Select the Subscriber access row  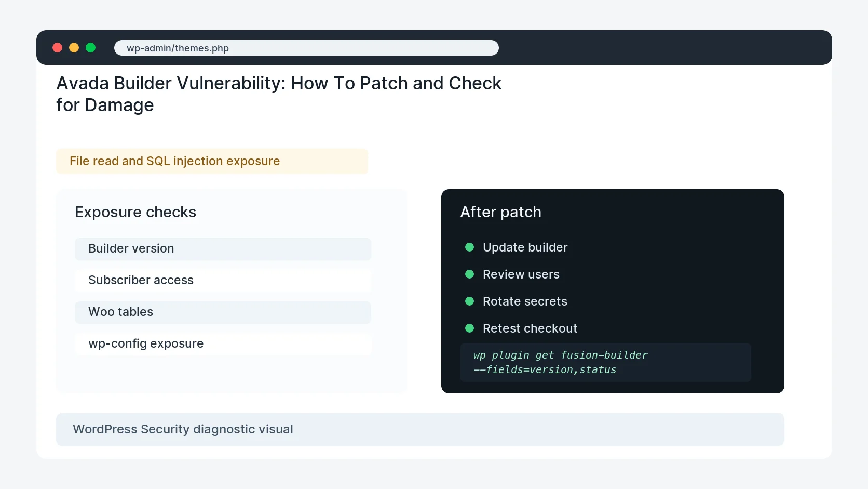(x=223, y=281)
